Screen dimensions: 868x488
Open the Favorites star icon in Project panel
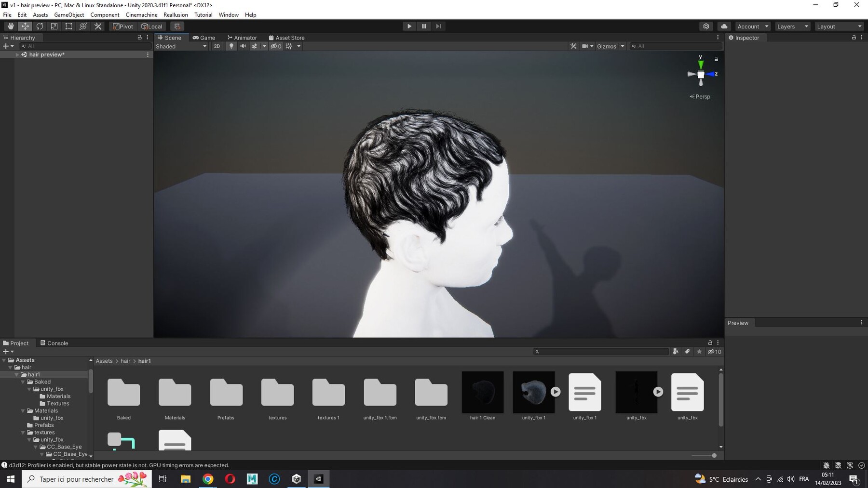pyautogui.click(x=699, y=352)
